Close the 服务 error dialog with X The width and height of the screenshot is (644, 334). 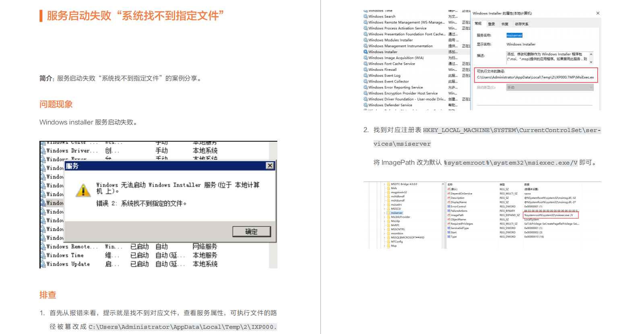click(270, 165)
